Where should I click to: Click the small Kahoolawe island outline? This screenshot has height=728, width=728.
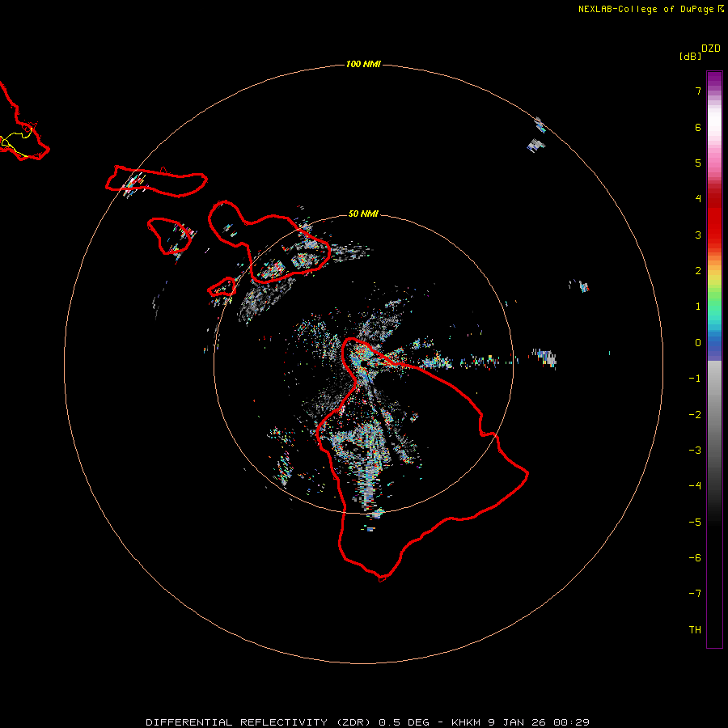tap(222, 287)
